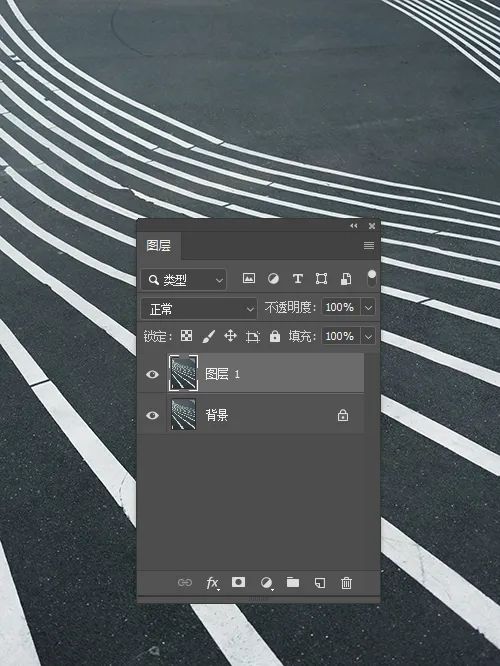Open the layers panel flyout menu
Image resolution: width=500 pixels, height=666 pixels.
[x=369, y=246]
